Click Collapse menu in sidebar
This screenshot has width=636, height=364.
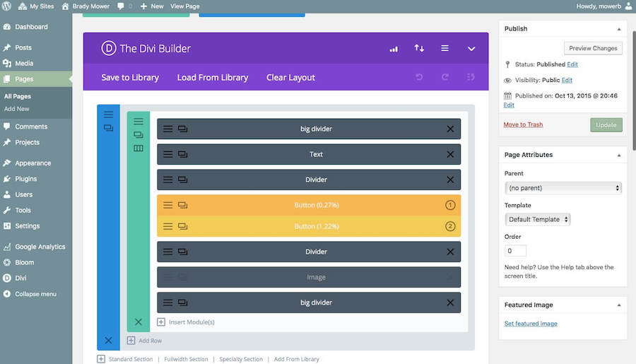(x=36, y=294)
